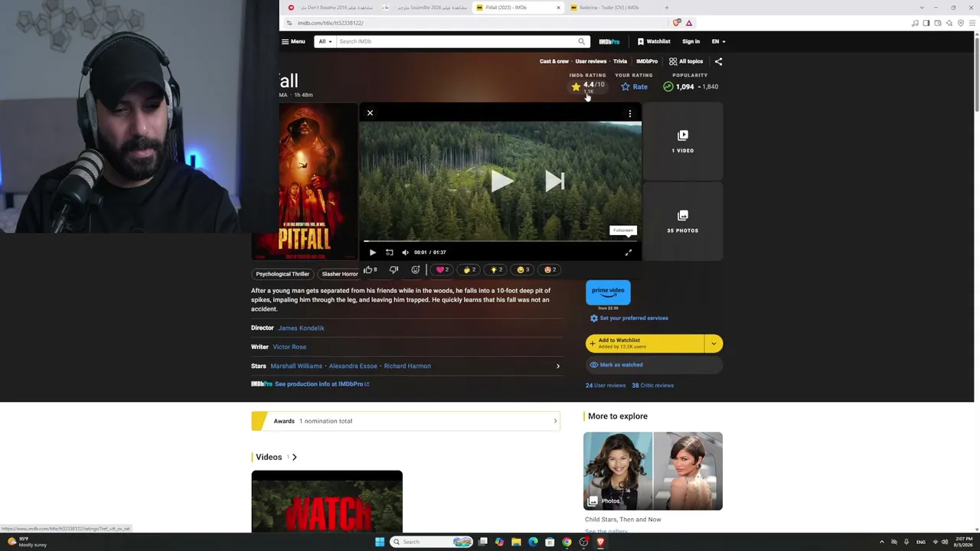Open the IMDb rating 4.4/10 star
This screenshot has height=551, width=980.
pos(587,86)
